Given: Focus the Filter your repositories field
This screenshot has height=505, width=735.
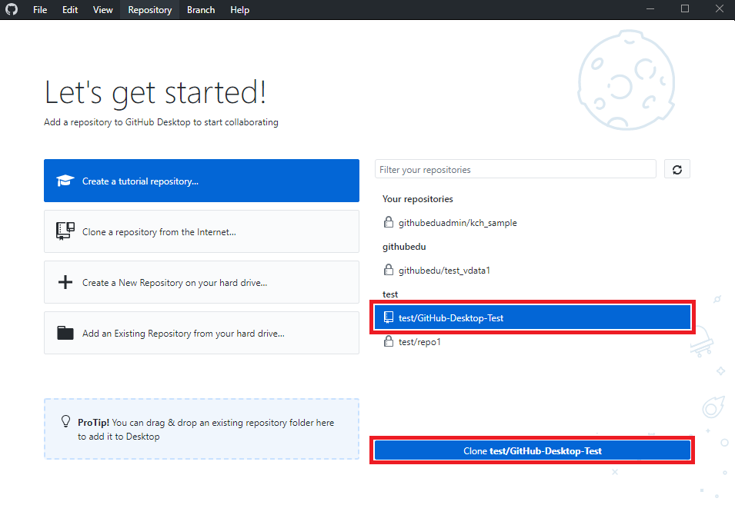Looking at the screenshot, I should pyautogui.click(x=515, y=169).
